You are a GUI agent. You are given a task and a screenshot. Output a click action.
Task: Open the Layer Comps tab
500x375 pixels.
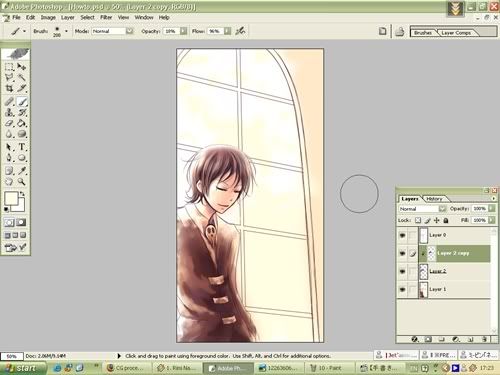pos(456,33)
